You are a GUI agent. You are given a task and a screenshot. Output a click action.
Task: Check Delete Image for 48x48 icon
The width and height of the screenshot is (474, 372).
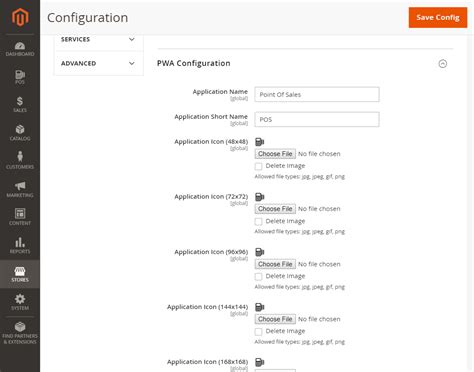point(258,166)
